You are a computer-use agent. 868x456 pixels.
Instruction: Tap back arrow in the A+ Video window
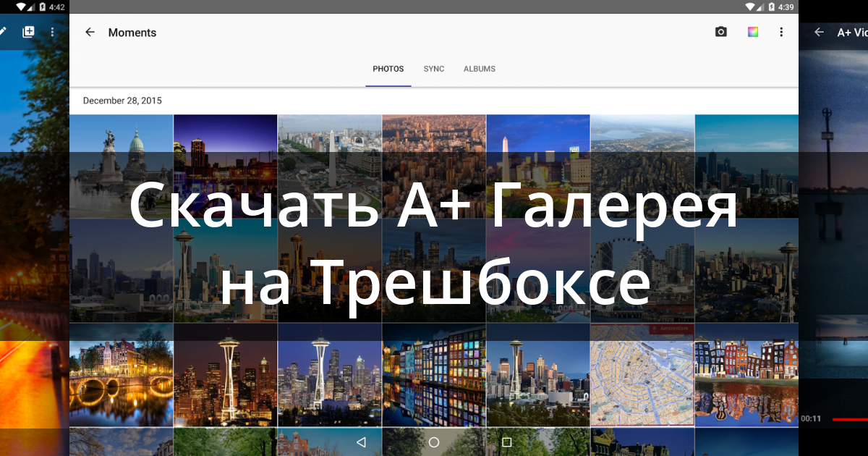click(x=819, y=32)
